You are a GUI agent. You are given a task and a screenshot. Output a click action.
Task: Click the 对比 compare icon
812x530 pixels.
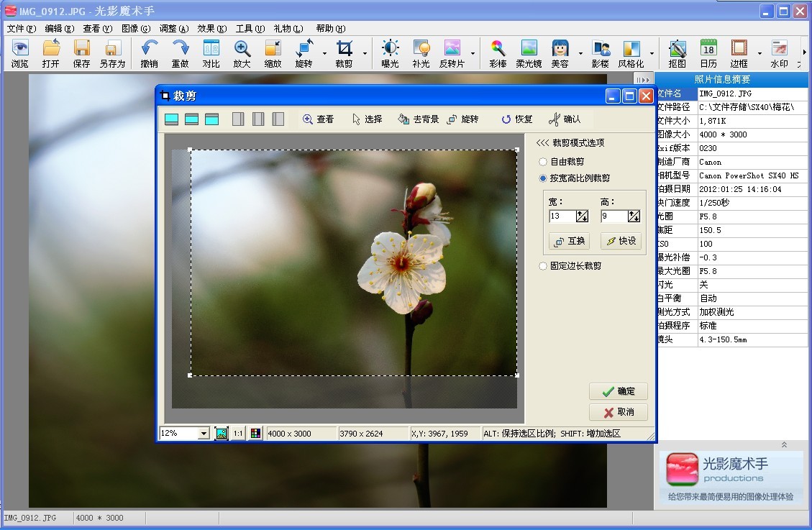click(211, 54)
